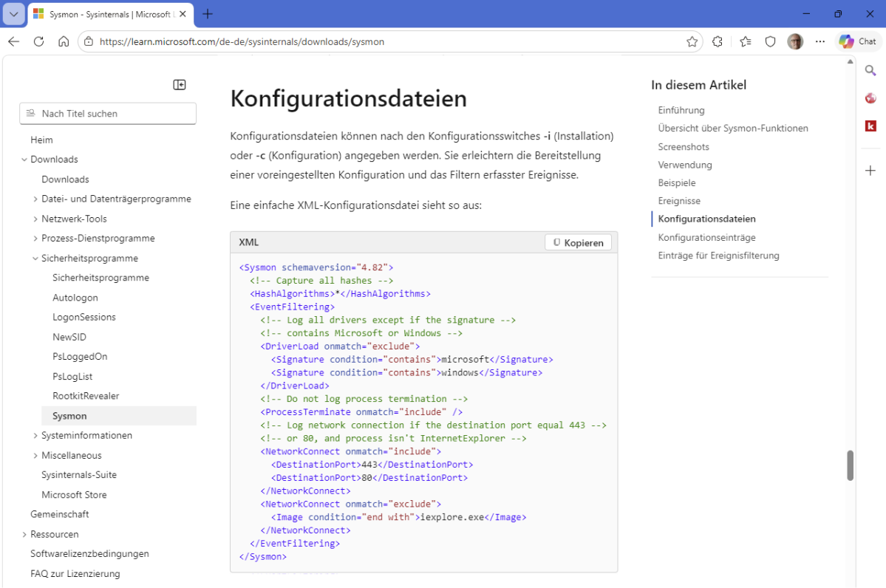Collapse the table of contents panel
Screen dimensions: 886x588
179,85
